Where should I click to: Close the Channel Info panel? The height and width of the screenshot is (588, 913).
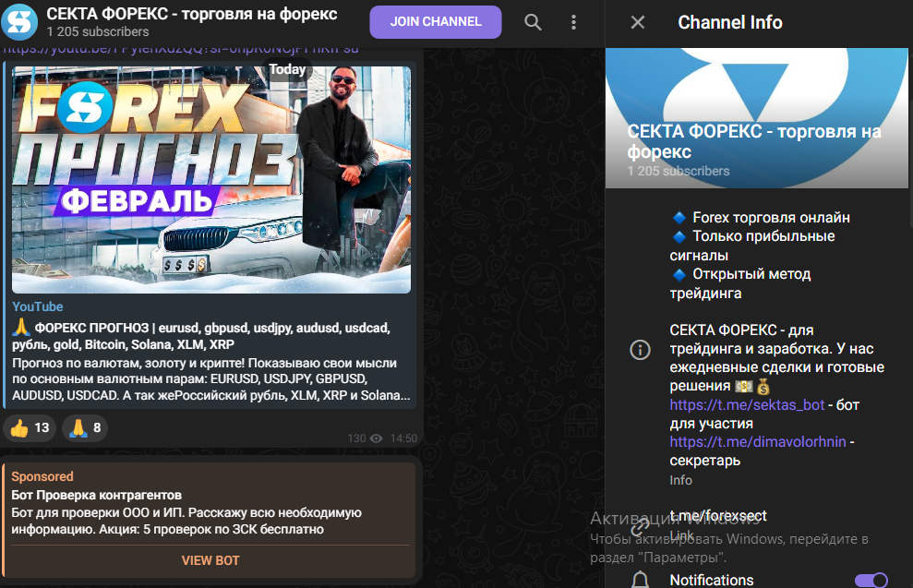click(x=638, y=22)
